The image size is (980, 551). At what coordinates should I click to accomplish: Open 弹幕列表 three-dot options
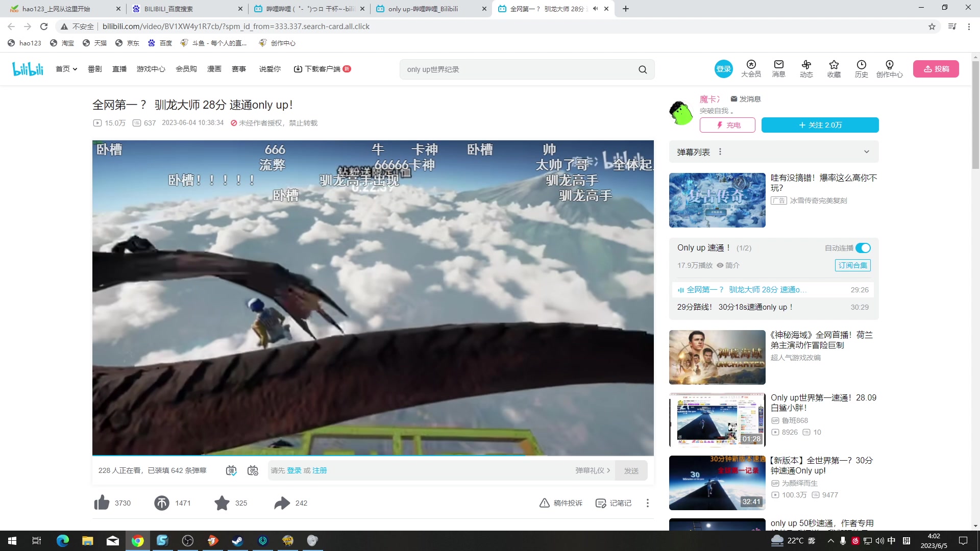point(720,152)
